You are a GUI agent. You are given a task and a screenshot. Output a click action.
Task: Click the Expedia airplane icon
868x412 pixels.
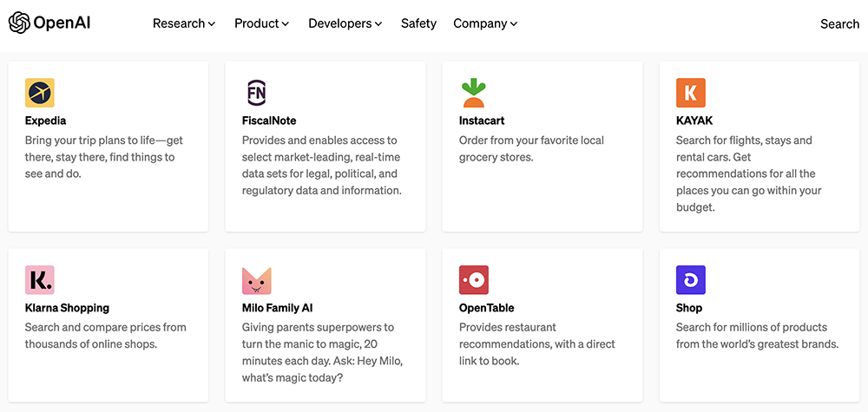click(x=39, y=93)
